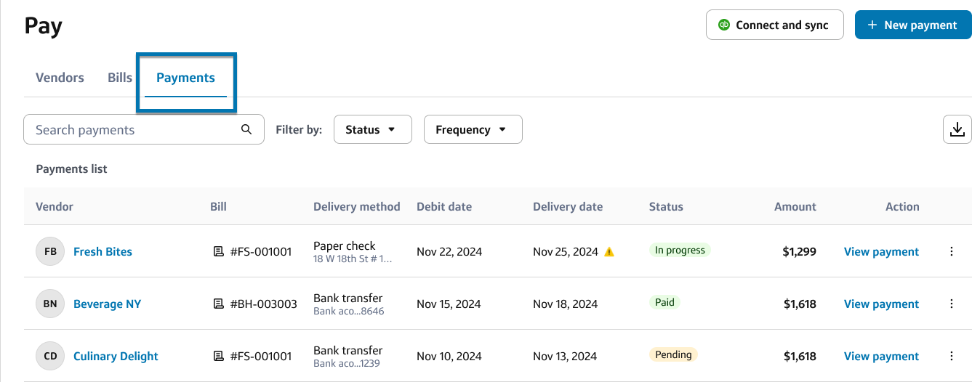Click the FB vendor avatar

[x=50, y=252]
